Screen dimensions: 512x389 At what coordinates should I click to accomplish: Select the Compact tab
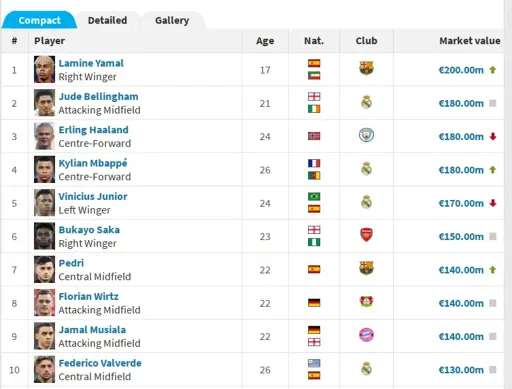coord(39,20)
